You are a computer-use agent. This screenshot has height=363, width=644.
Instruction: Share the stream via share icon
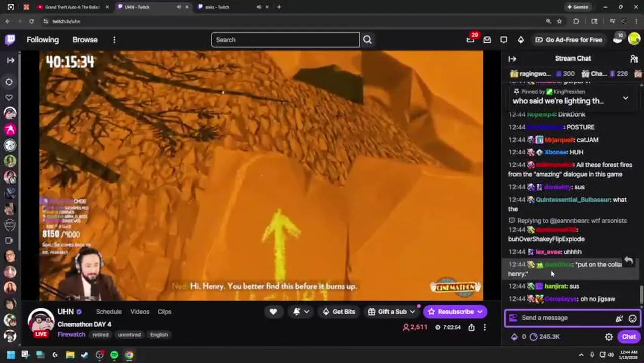pyautogui.click(x=471, y=327)
